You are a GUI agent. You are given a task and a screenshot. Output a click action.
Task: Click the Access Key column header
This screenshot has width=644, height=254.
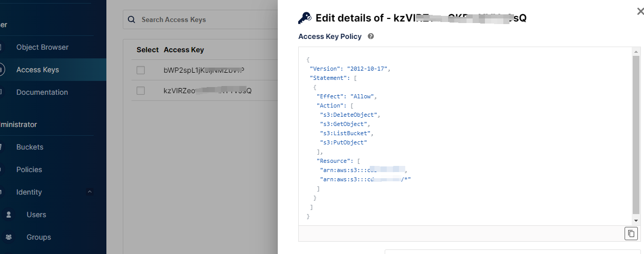click(x=184, y=50)
